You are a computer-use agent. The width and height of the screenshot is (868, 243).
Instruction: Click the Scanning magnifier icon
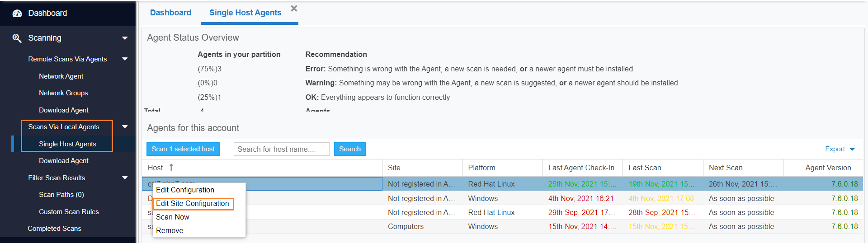[x=17, y=38]
